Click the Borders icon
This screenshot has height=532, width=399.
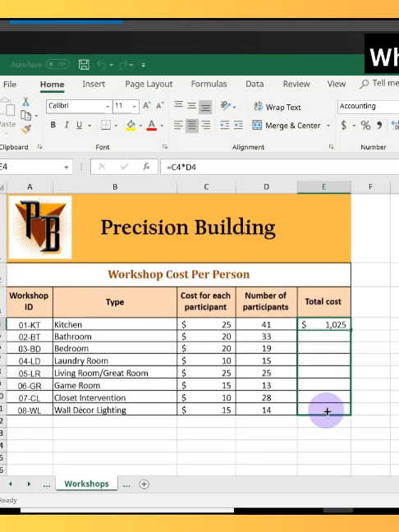pyautogui.click(x=106, y=125)
